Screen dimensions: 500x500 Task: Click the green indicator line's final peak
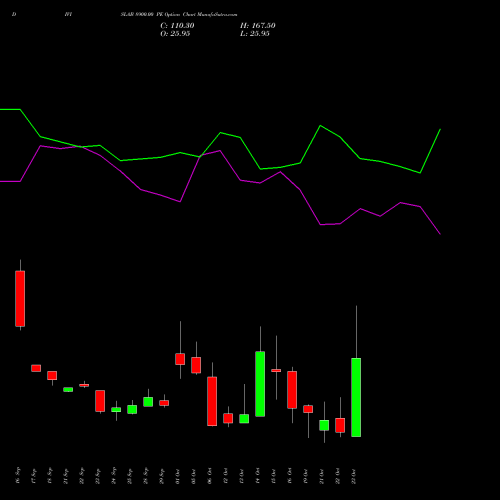click(x=440, y=129)
